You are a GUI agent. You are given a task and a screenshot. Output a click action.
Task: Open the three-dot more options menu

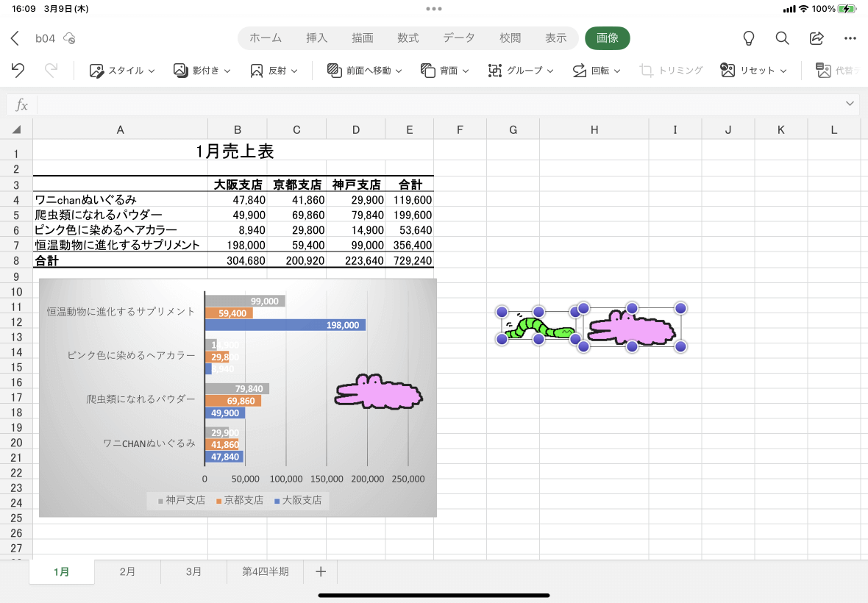850,38
